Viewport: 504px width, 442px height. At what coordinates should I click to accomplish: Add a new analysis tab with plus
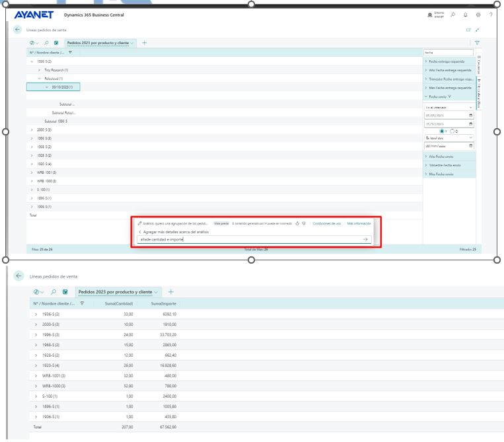tap(145, 43)
